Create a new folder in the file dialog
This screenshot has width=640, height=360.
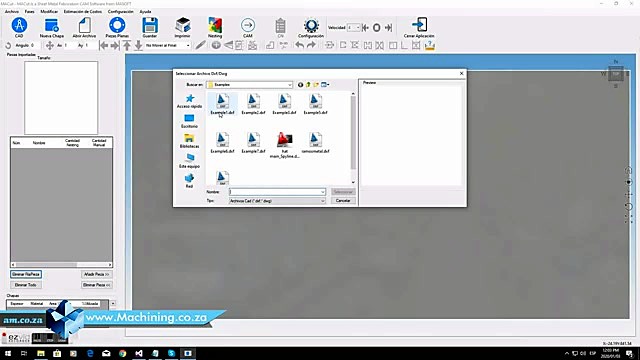[x=316, y=84]
